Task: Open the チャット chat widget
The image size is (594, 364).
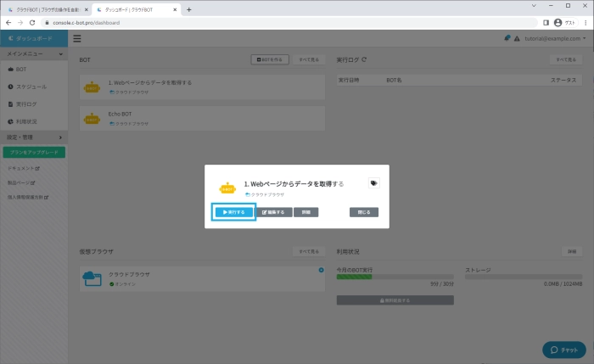Action: 564,350
